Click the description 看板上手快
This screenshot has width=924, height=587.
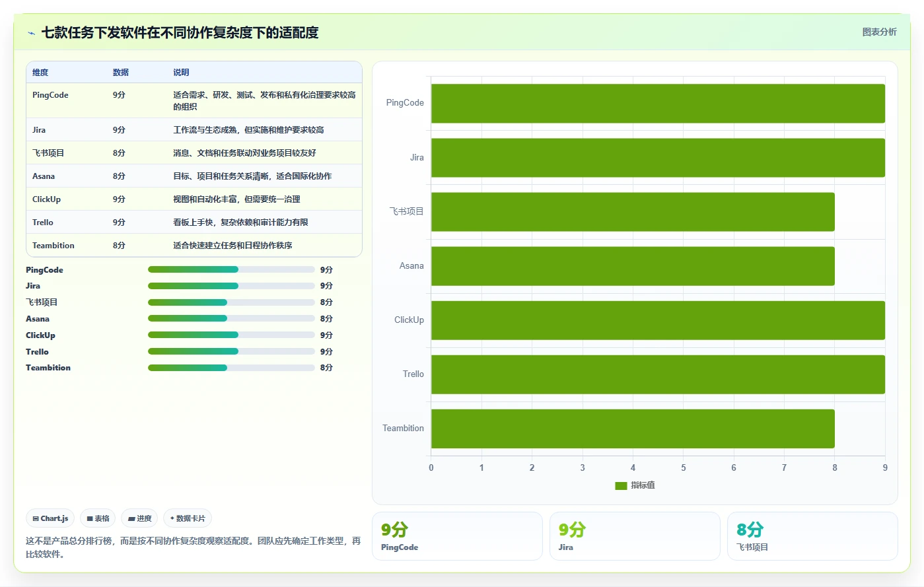pyautogui.click(x=240, y=223)
